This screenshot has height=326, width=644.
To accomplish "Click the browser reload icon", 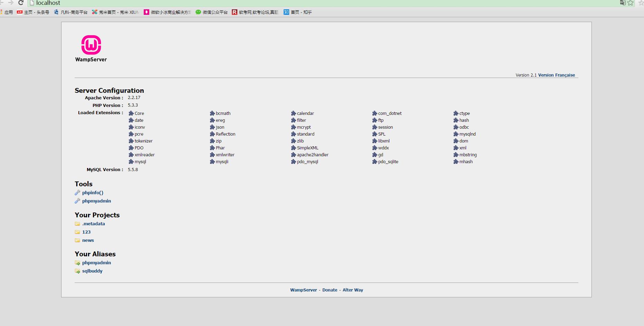I will click(21, 3).
